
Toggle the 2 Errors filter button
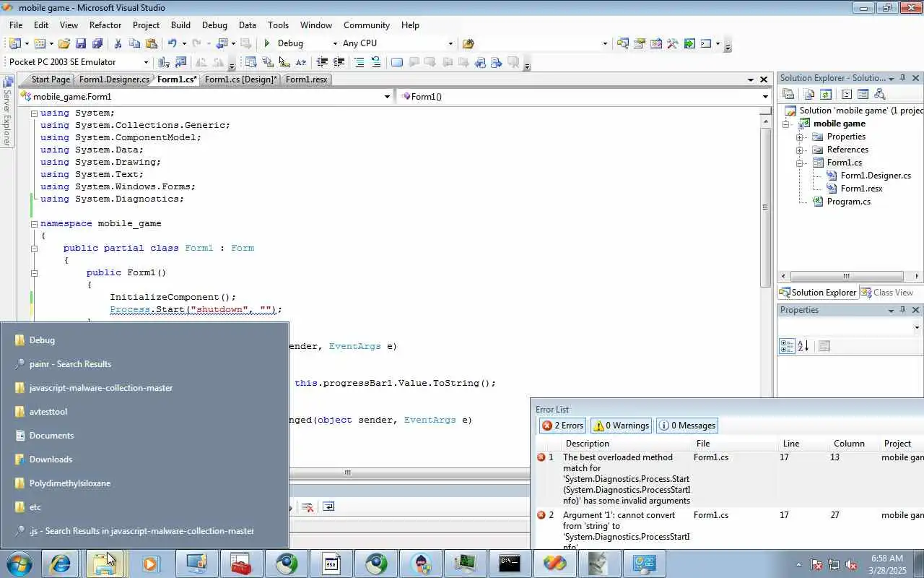(x=562, y=426)
